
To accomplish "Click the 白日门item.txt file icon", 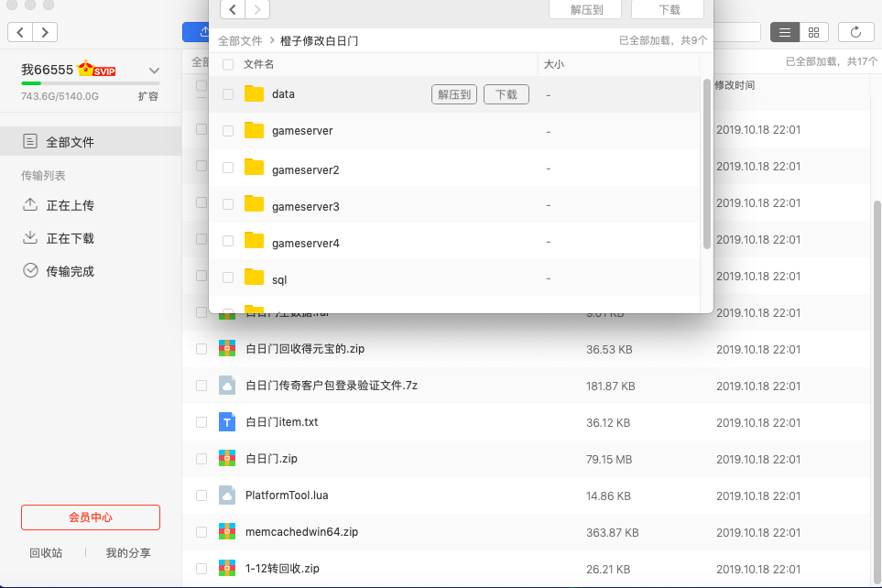I will [227, 422].
